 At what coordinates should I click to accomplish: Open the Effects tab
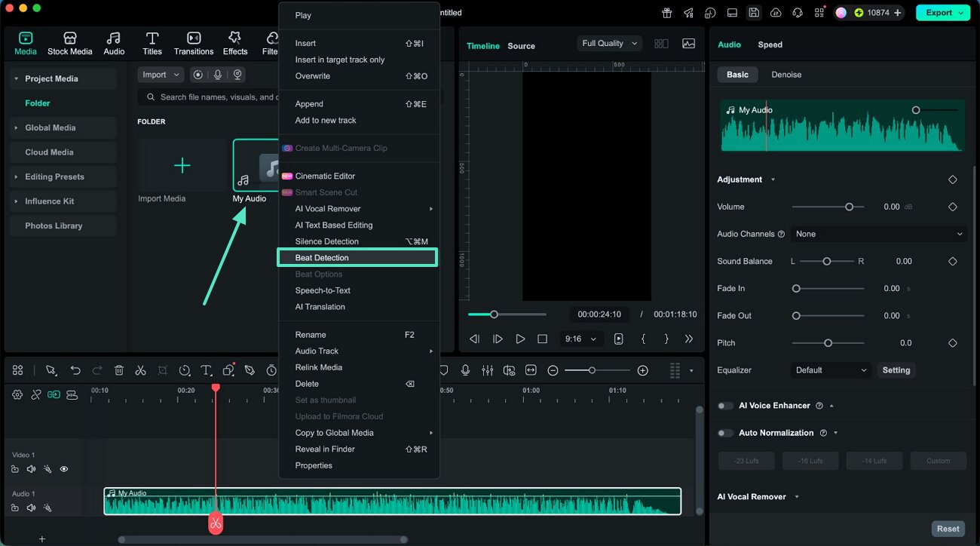pyautogui.click(x=235, y=44)
